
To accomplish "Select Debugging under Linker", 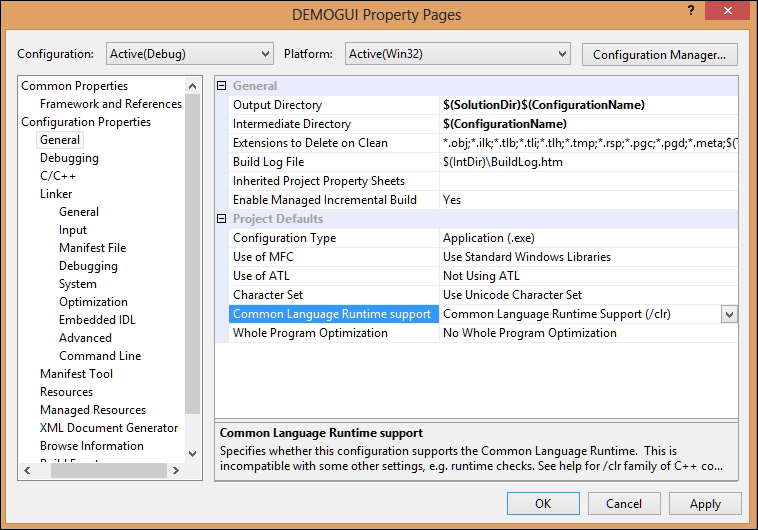I will [88, 265].
